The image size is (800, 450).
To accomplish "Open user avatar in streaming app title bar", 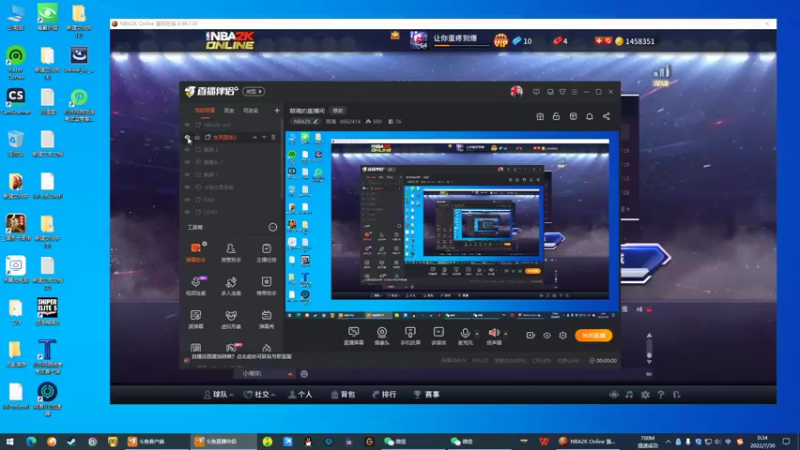I will [516, 91].
